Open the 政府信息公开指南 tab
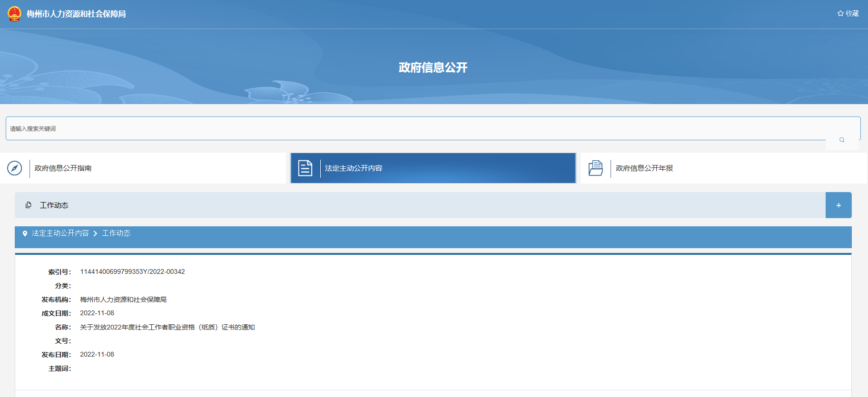The width and height of the screenshot is (868, 397). tap(143, 168)
